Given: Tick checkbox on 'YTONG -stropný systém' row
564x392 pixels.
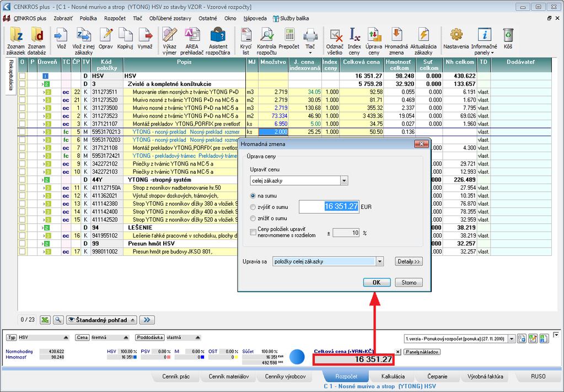Looking at the screenshot, I should (x=22, y=179).
